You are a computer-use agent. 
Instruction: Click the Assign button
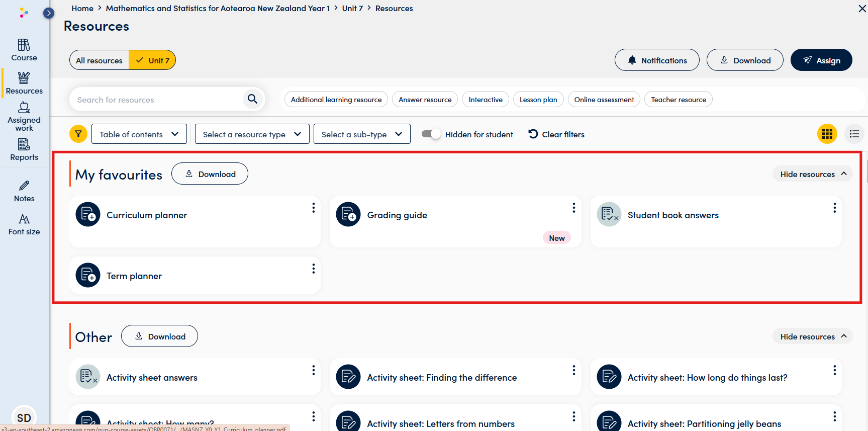pyautogui.click(x=821, y=60)
